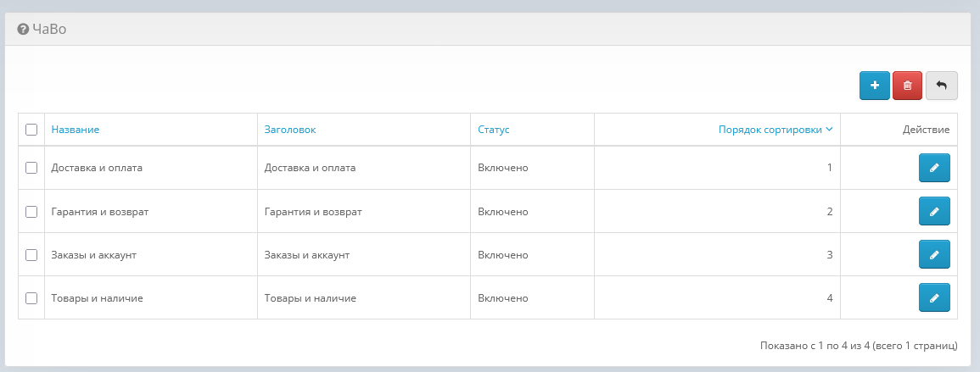The width and height of the screenshot is (980, 372).
Task: Tick the Заказы и аккаунт row checkbox
Action: (x=31, y=254)
